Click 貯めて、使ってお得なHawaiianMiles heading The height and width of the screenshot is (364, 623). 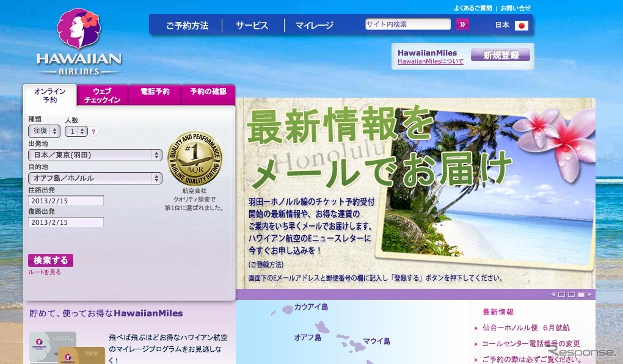tap(106, 313)
